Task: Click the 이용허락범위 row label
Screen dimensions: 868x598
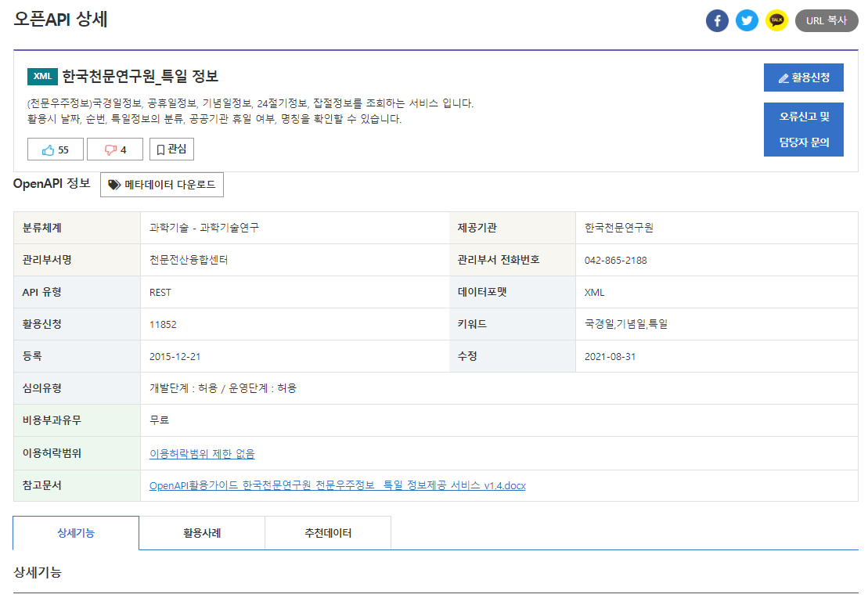Action: coord(52,453)
